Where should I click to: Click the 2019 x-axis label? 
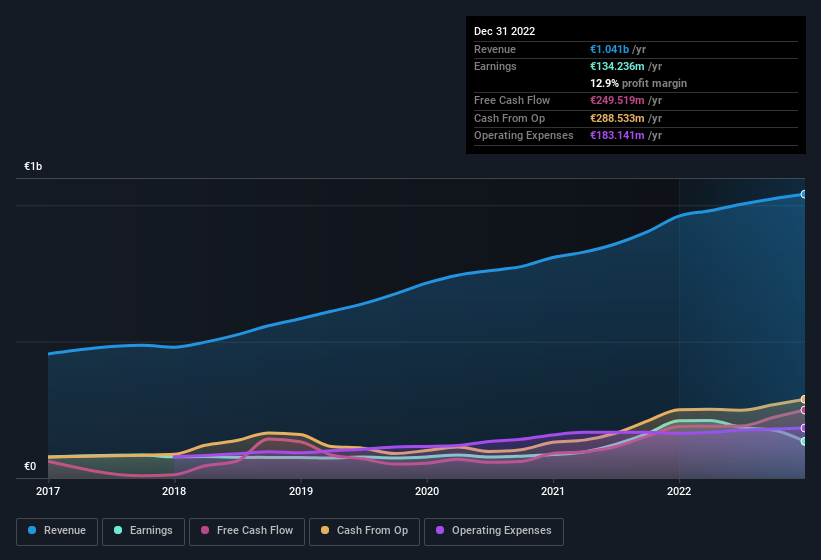pos(301,491)
